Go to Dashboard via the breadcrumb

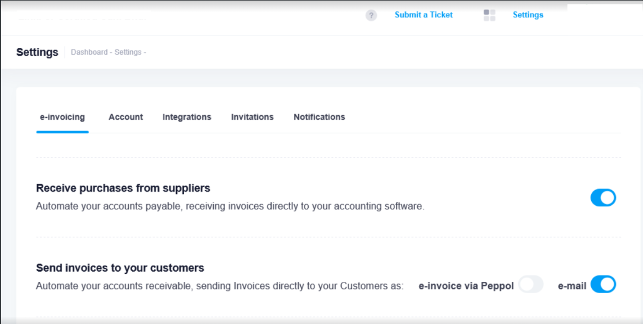(x=89, y=52)
